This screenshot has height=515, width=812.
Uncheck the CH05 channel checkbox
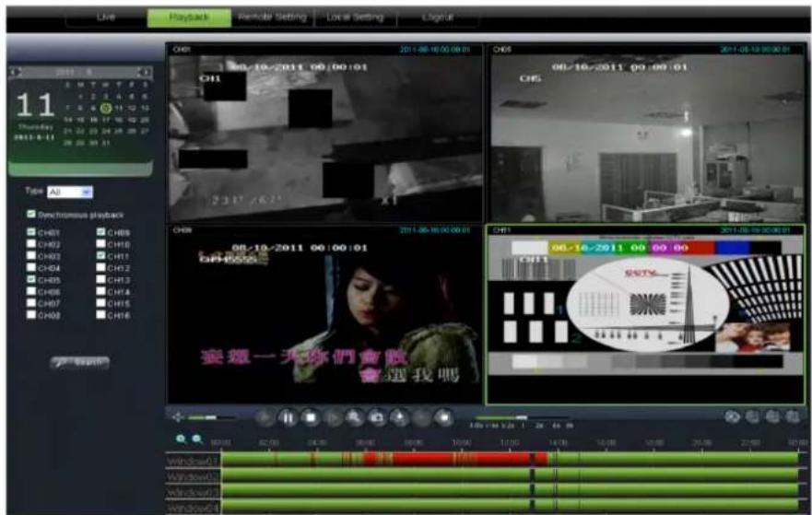(x=31, y=279)
